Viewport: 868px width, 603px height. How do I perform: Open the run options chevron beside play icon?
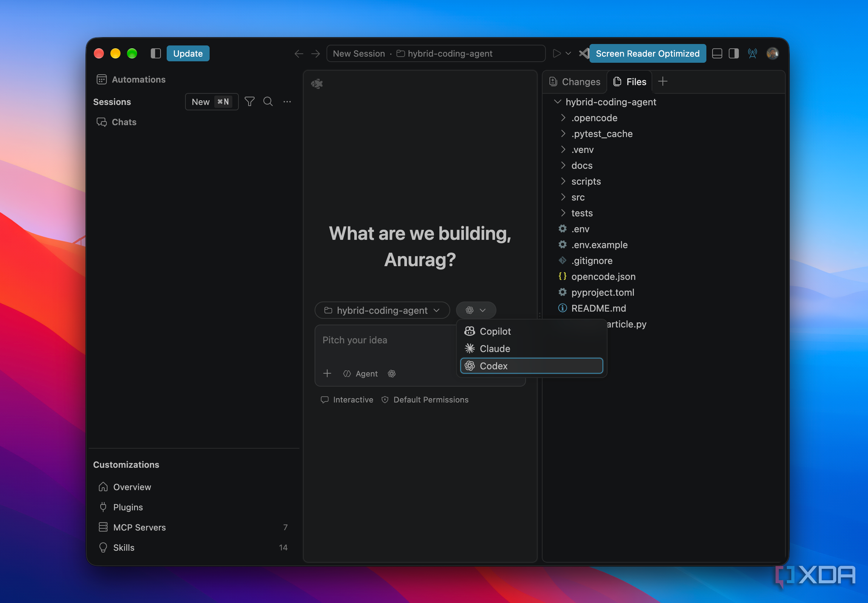pos(568,53)
